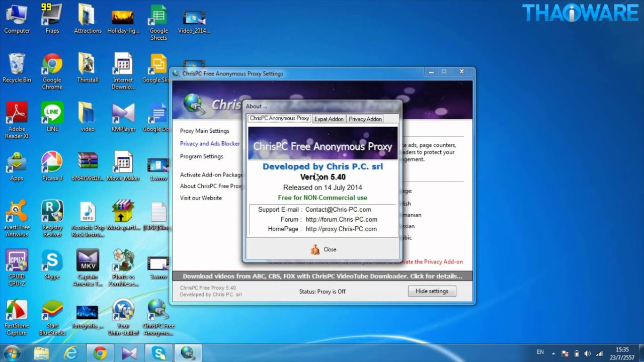Click the Start button on taskbar

coord(12,353)
